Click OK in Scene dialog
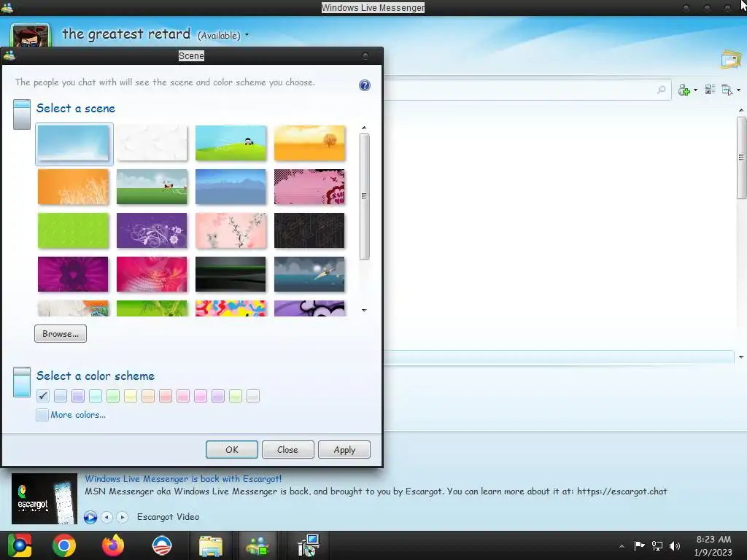 point(232,449)
